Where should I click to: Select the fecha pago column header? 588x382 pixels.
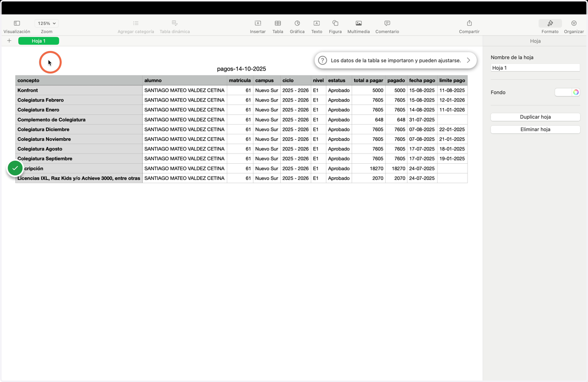[x=422, y=80]
